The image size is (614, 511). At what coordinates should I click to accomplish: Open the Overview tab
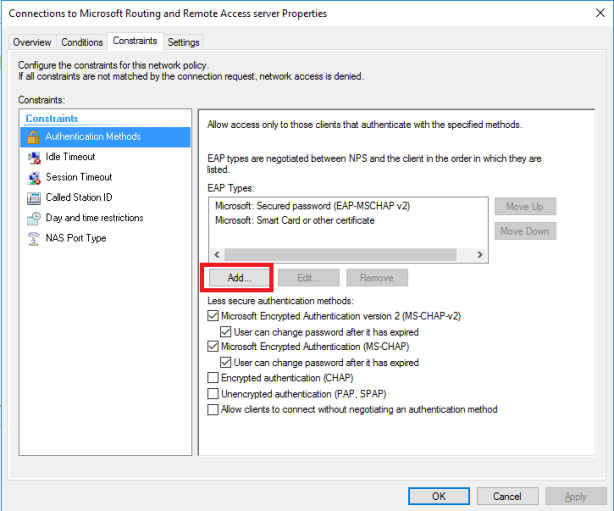pos(32,42)
